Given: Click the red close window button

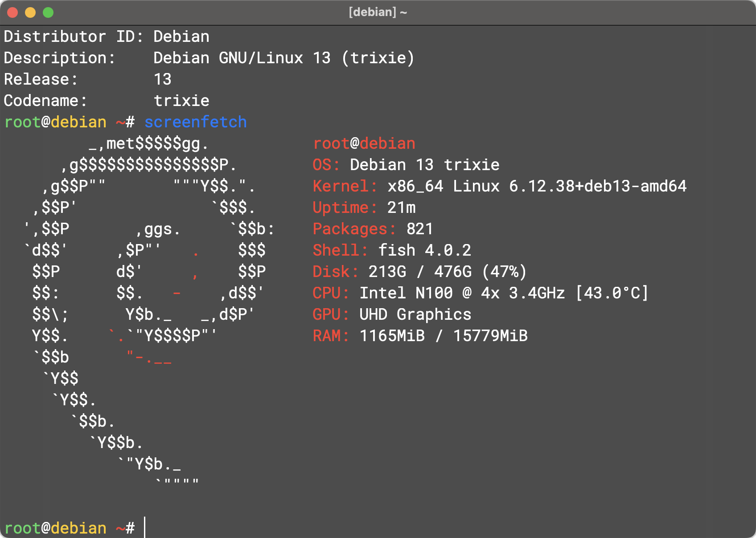Looking at the screenshot, I should pyautogui.click(x=12, y=12).
